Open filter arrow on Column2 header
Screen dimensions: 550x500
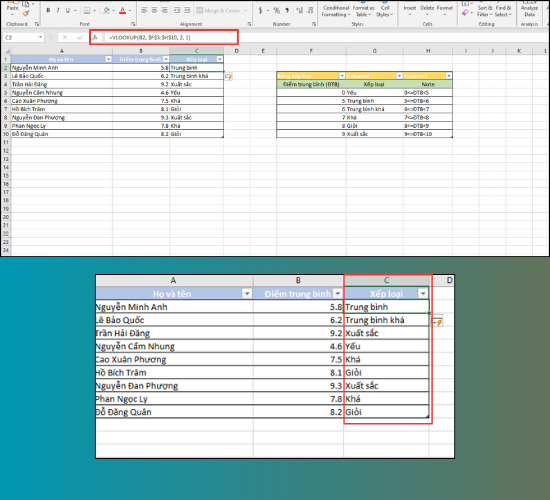click(x=449, y=75)
